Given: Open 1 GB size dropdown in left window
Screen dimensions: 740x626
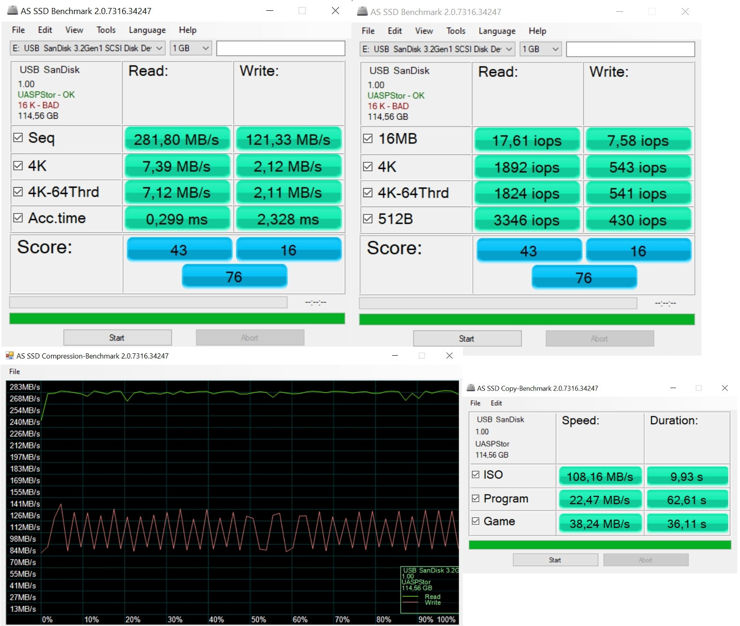Looking at the screenshot, I should click(x=191, y=48).
